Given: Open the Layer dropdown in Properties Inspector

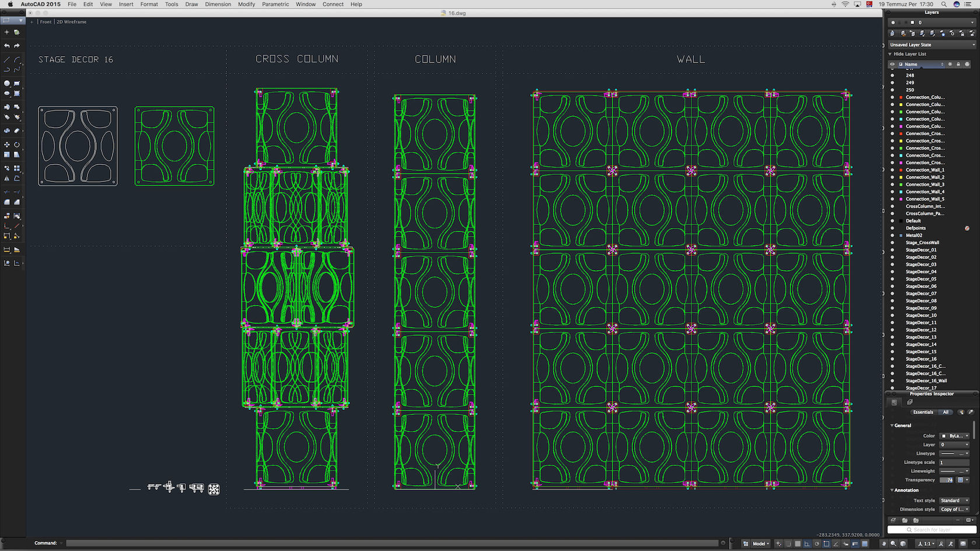Looking at the screenshot, I should pyautogui.click(x=954, y=445).
